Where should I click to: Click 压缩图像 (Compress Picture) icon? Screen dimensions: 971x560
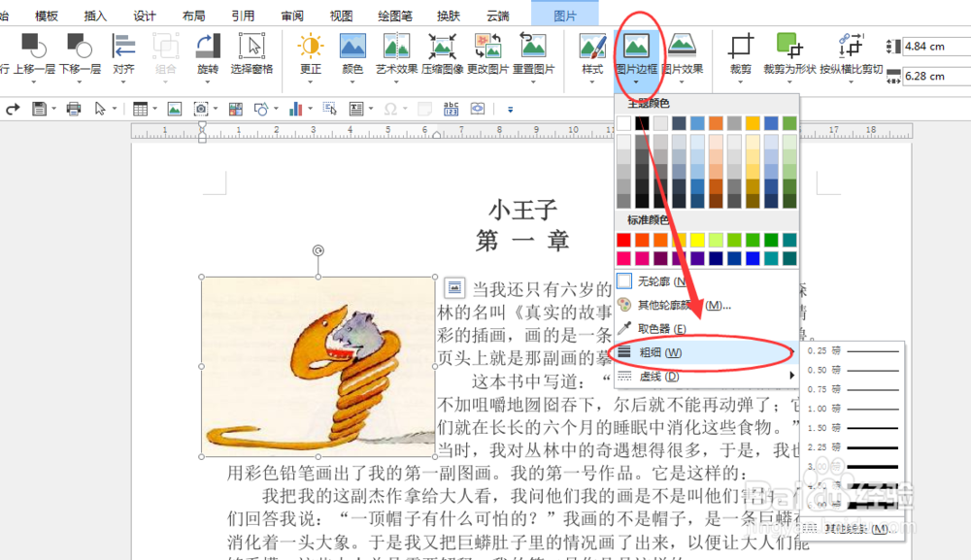point(442,46)
